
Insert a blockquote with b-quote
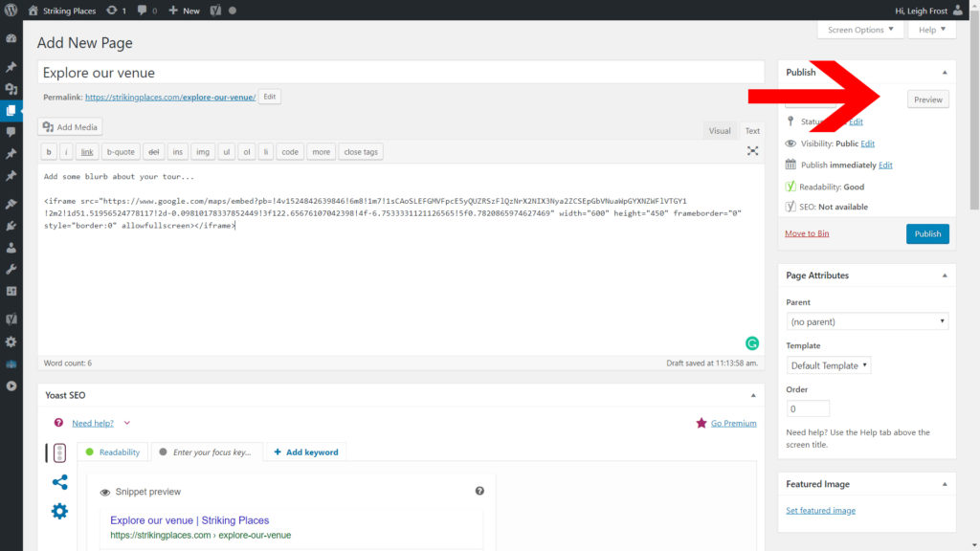click(121, 152)
